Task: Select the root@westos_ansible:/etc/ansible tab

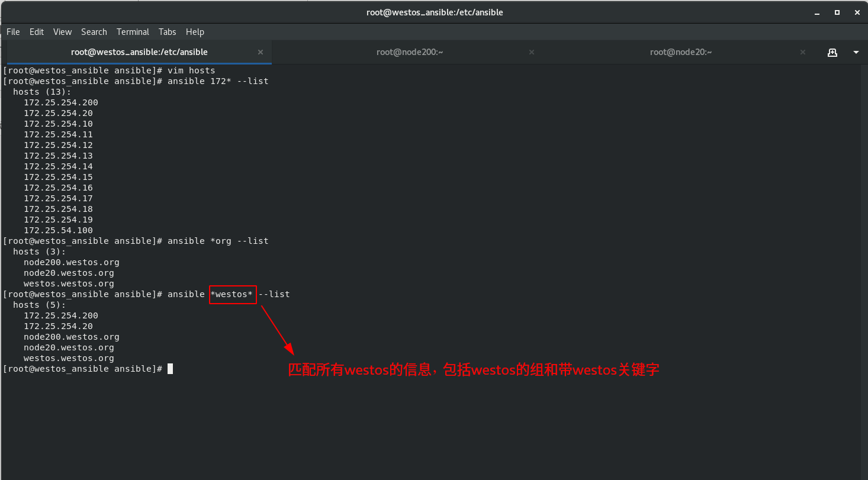Action: tap(139, 52)
